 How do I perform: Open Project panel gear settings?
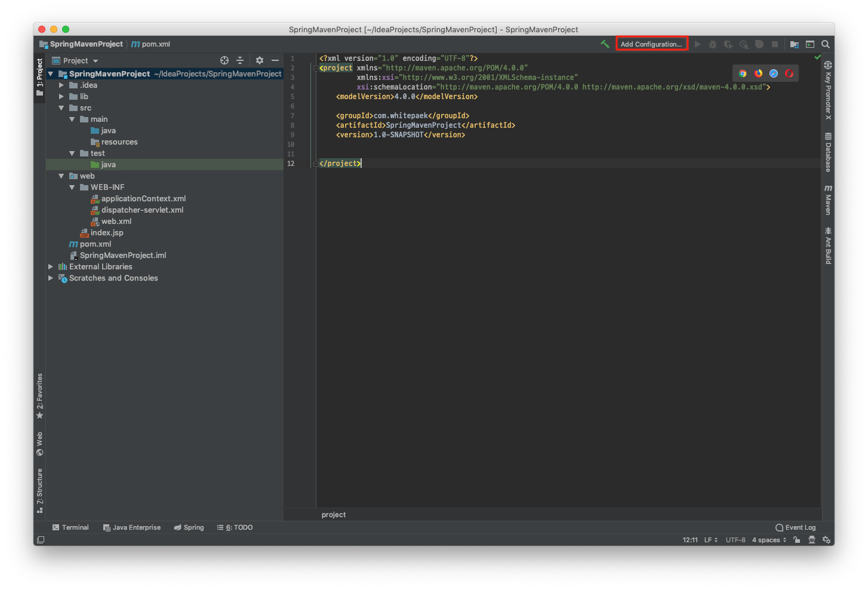260,60
